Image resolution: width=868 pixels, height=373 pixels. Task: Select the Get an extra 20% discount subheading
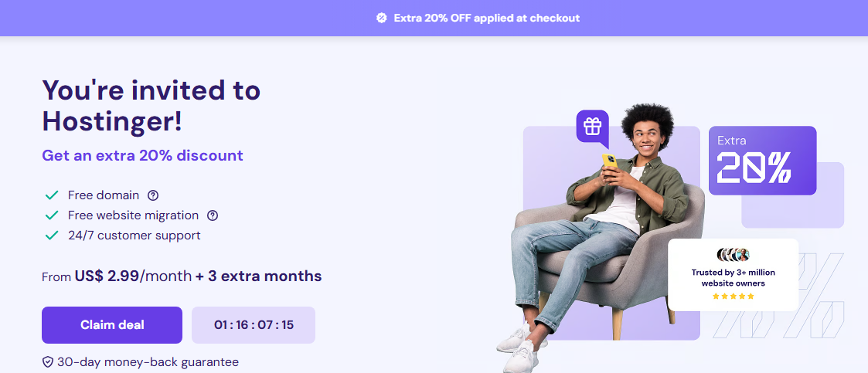(142, 155)
